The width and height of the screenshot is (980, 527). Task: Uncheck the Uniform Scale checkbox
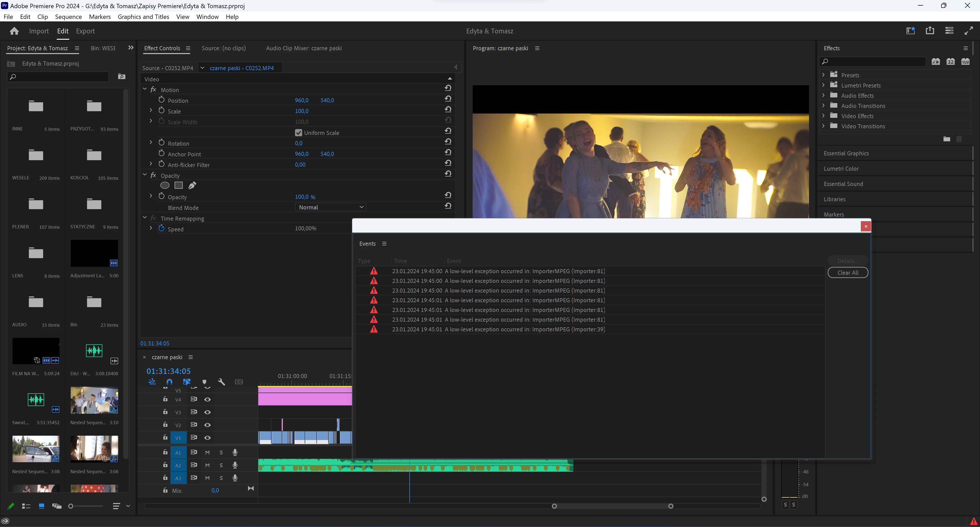pos(299,133)
